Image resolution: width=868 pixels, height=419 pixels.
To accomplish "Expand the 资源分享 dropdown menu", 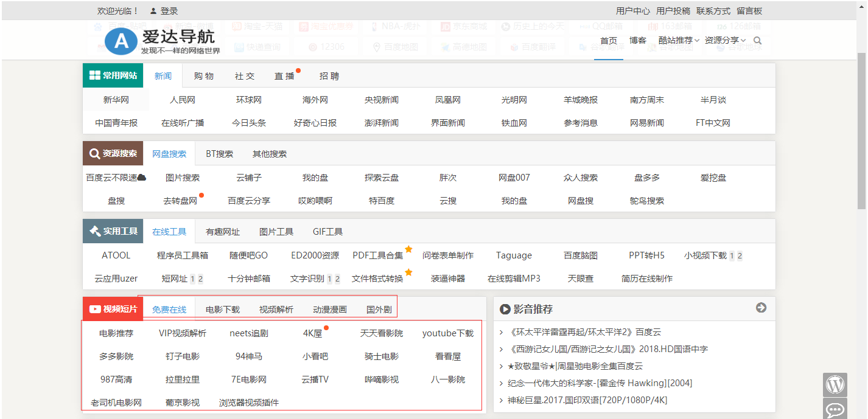I will pyautogui.click(x=725, y=41).
